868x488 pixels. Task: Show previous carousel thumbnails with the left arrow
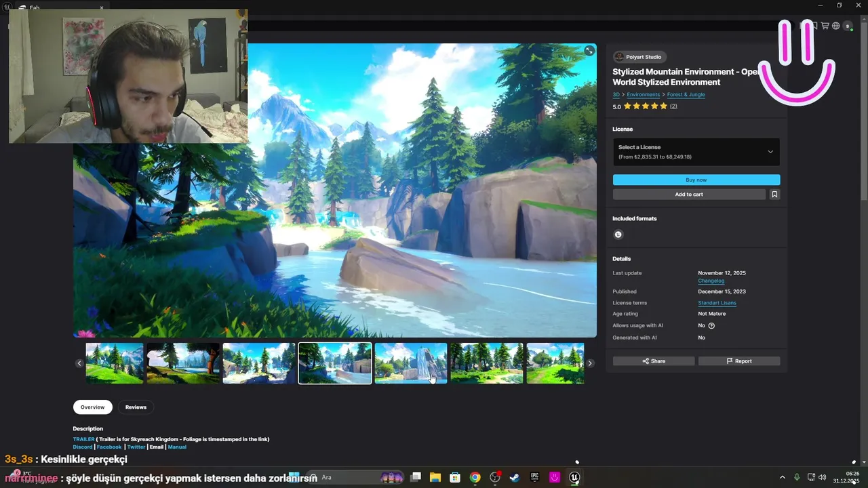click(79, 363)
